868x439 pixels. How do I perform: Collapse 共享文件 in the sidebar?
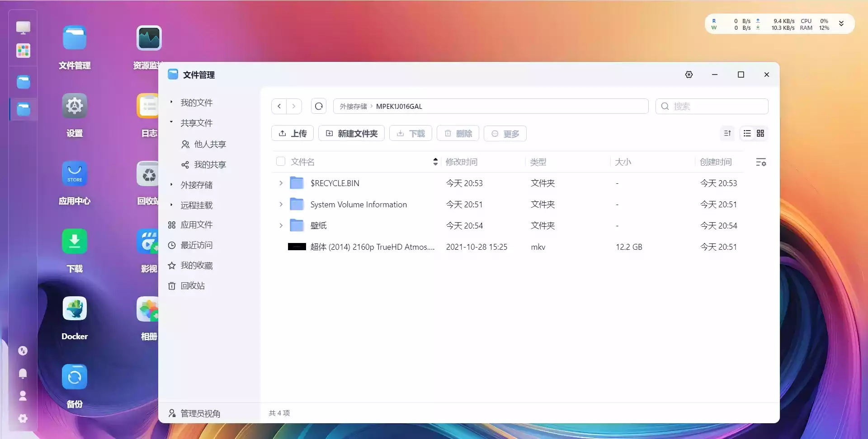coord(171,122)
